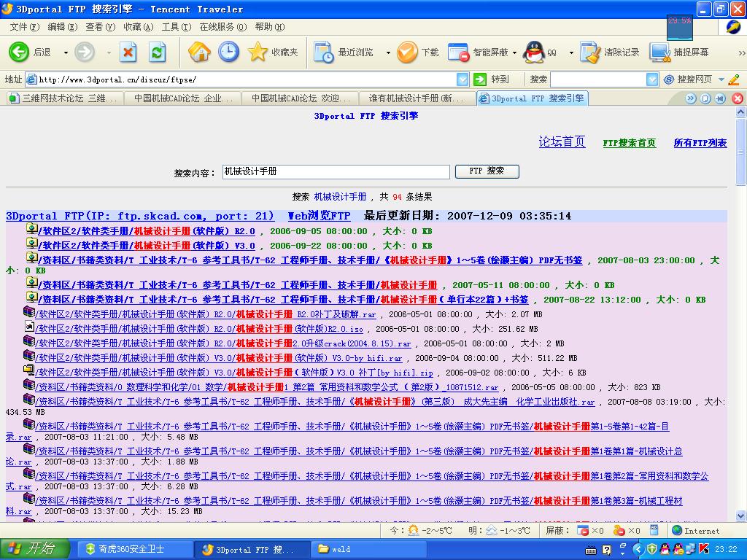Click the status bar popup block icon

(x=582, y=530)
